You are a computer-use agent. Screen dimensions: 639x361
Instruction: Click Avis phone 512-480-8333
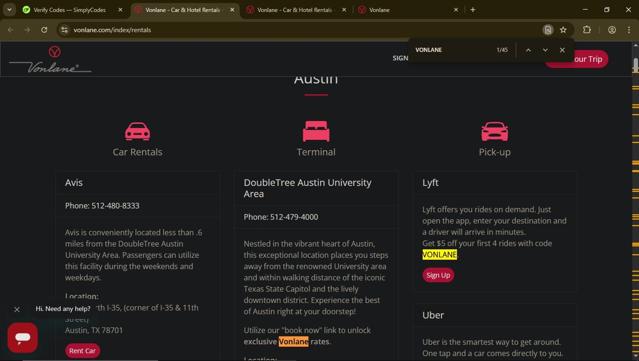102,206
